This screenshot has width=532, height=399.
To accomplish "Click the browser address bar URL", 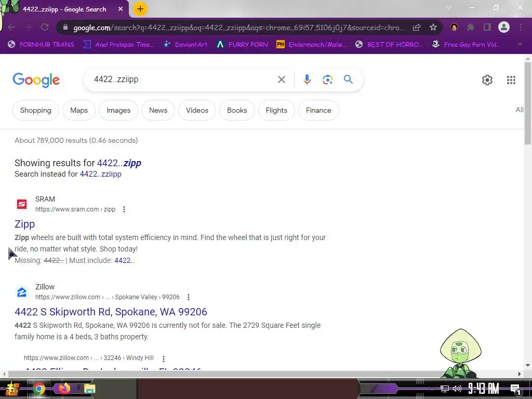I will click(x=238, y=28).
